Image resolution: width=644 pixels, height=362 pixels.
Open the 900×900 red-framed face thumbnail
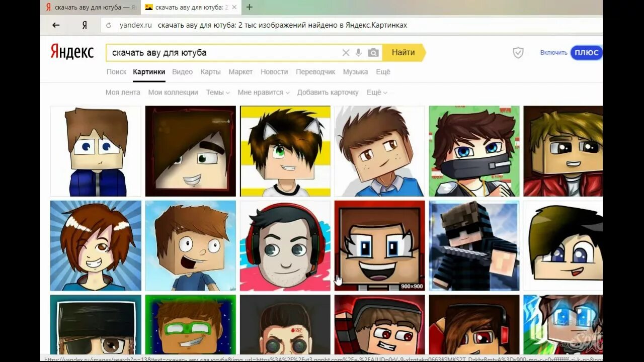pyautogui.click(x=380, y=246)
